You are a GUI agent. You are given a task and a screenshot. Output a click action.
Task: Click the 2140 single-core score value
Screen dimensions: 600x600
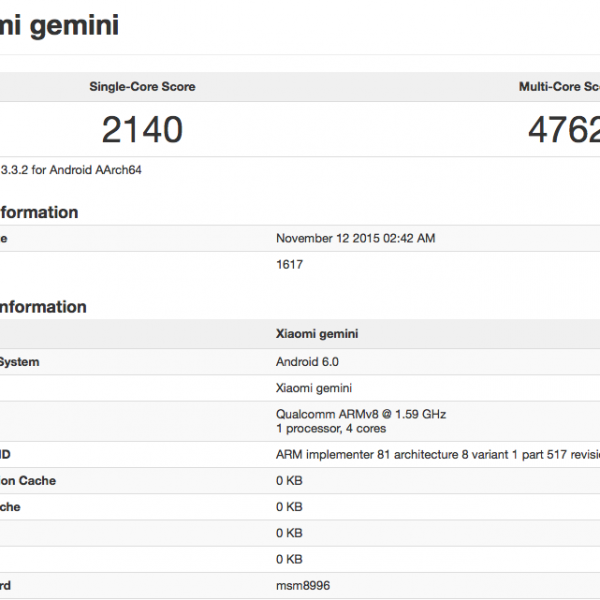(x=142, y=129)
